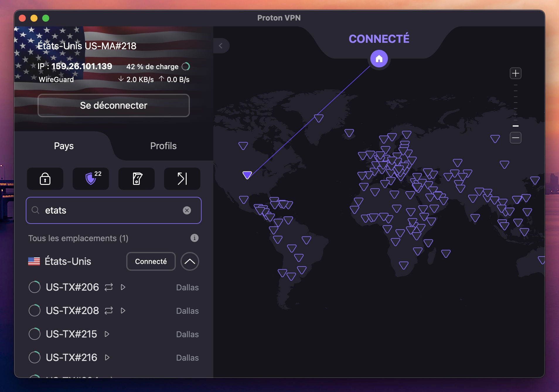Viewport: 559px width, 392px height.
Task: Click the streaming play icon on US-TX#215
Action: coord(107,334)
